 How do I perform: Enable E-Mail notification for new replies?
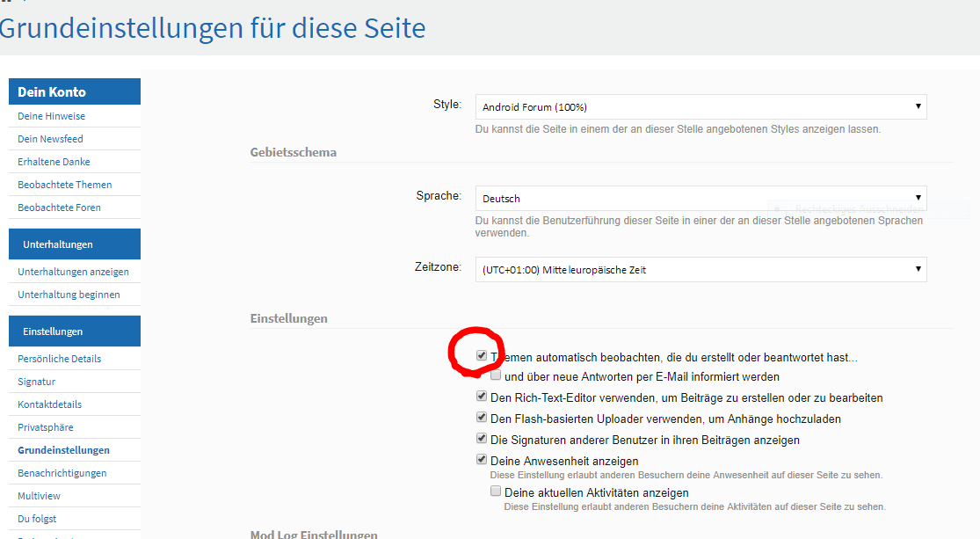click(x=496, y=375)
